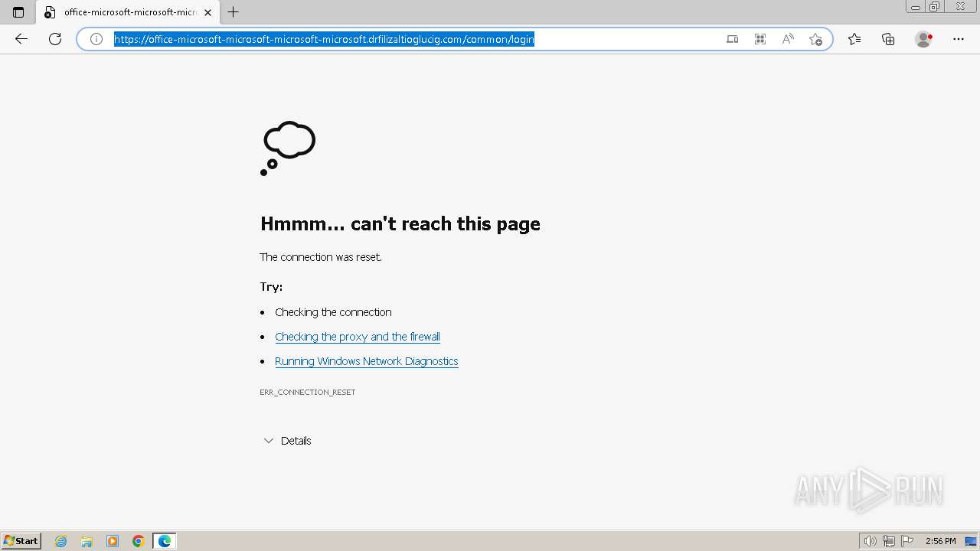Viewport: 980px width, 551px height.
Task: Open network status tray icon
Action: tap(889, 541)
